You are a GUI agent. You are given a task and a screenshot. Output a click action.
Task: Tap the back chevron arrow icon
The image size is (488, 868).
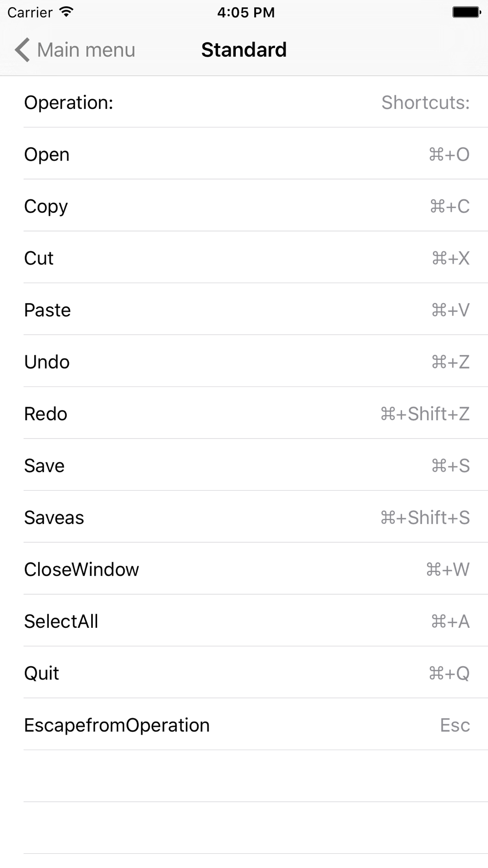[22, 50]
